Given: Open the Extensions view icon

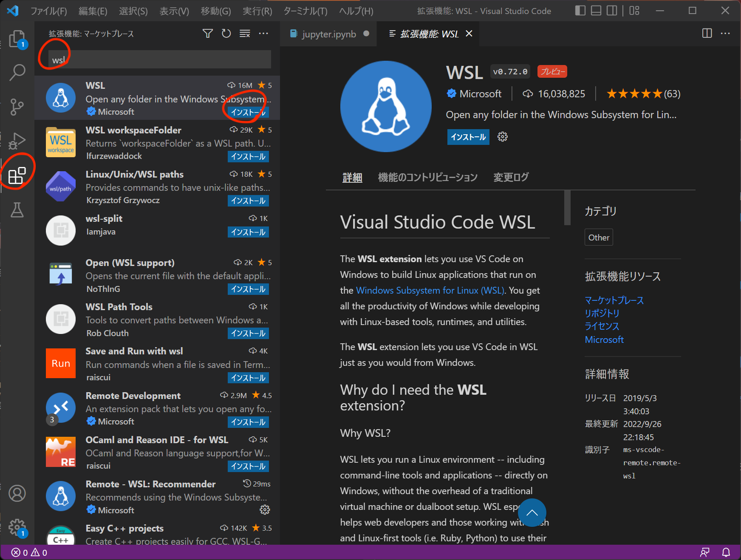Looking at the screenshot, I should coord(17,175).
